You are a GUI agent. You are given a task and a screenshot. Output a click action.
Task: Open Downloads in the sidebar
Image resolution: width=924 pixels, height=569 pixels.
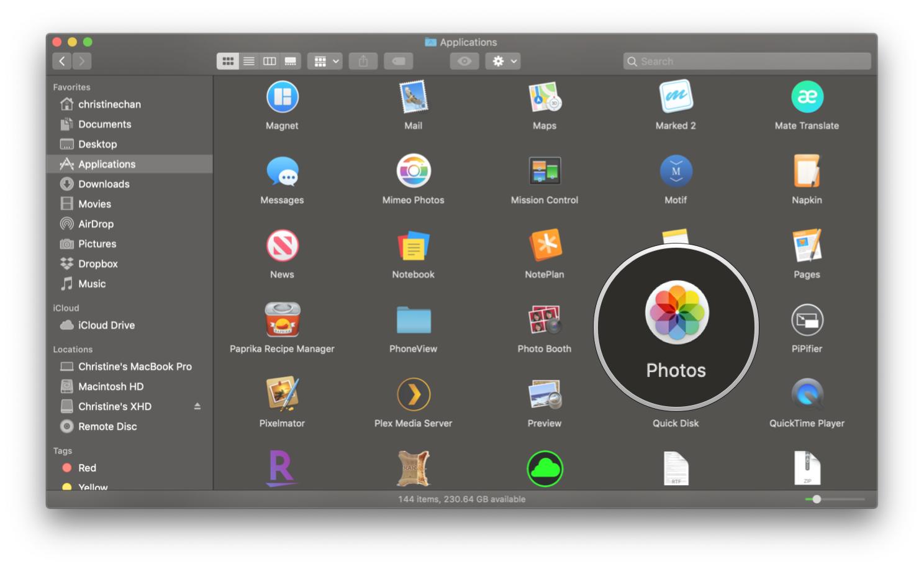coord(129,184)
